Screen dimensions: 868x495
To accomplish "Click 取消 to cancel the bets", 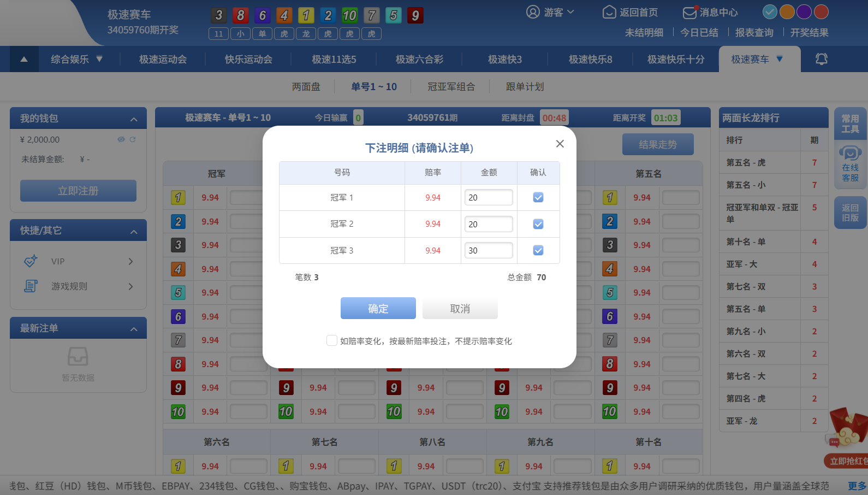I will point(460,308).
